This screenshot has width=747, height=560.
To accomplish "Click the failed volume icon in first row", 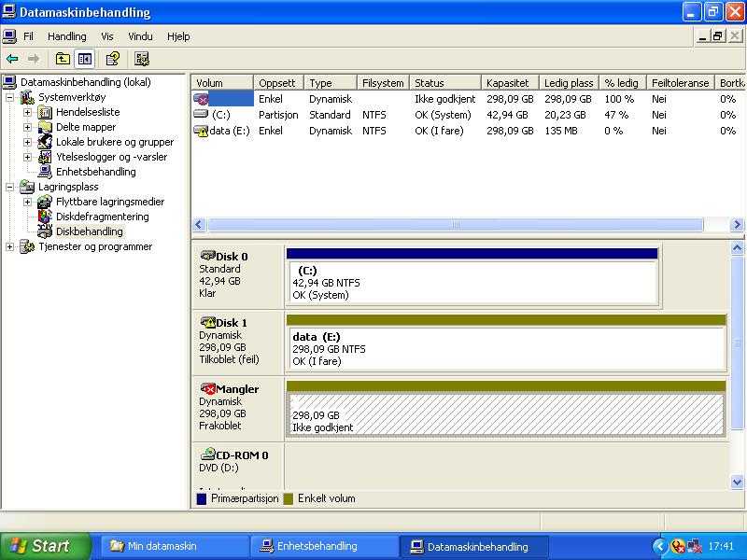I will (x=201, y=99).
